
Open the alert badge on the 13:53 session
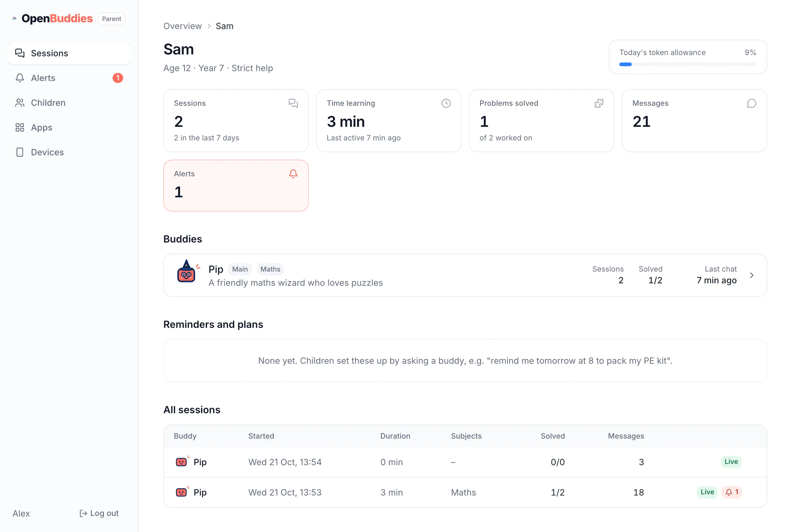pyautogui.click(x=732, y=492)
